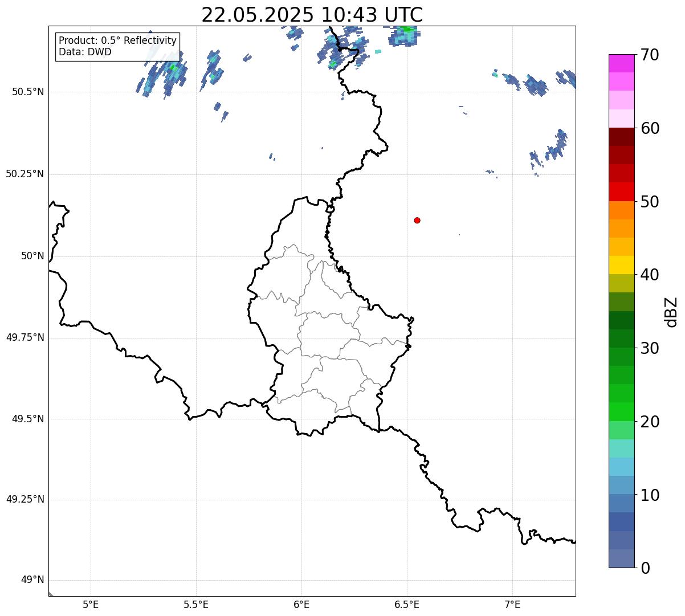Click the 49.25°N latitude label

tap(25, 499)
